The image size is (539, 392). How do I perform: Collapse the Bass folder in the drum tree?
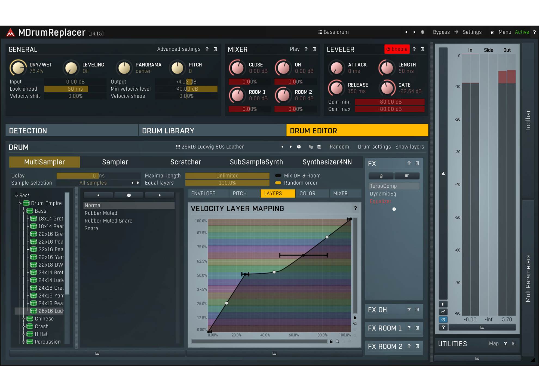(x=23, y=211)
